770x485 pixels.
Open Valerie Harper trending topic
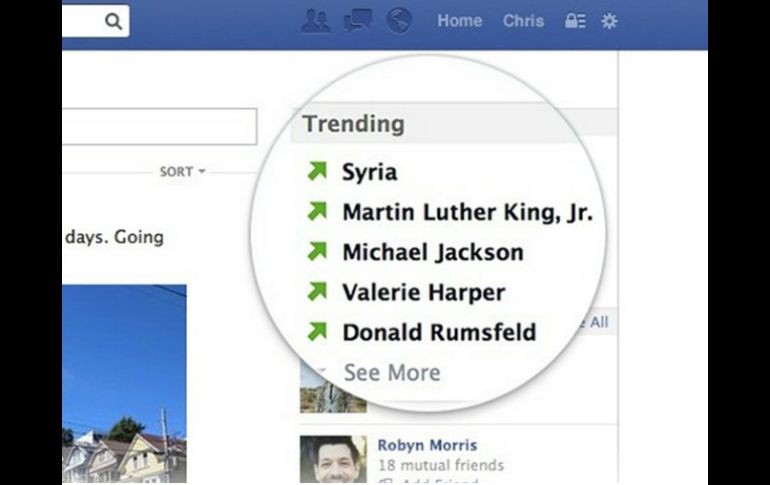(424, 293)
